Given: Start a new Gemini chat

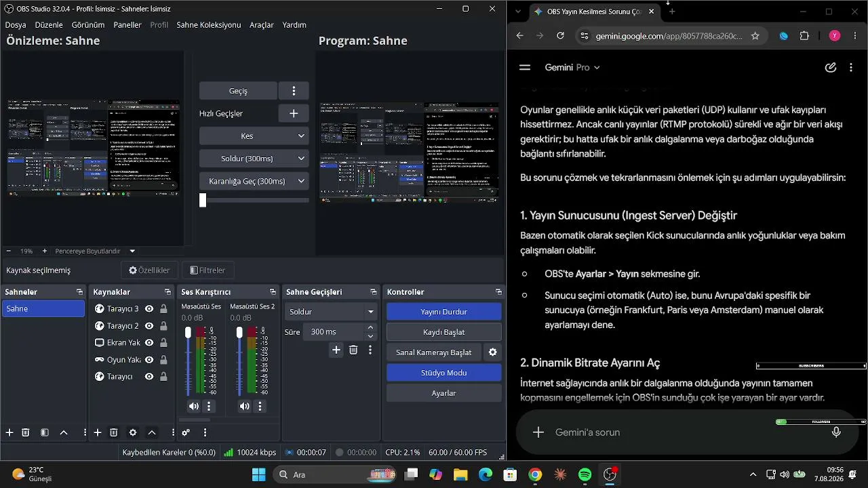Looking at the screenshot, I should tap(830, 68).
